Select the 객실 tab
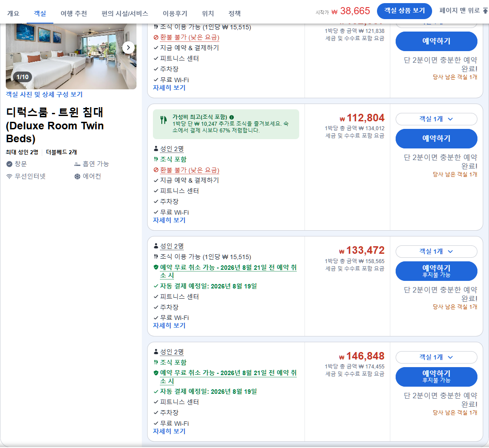 (x=40, y=13)
